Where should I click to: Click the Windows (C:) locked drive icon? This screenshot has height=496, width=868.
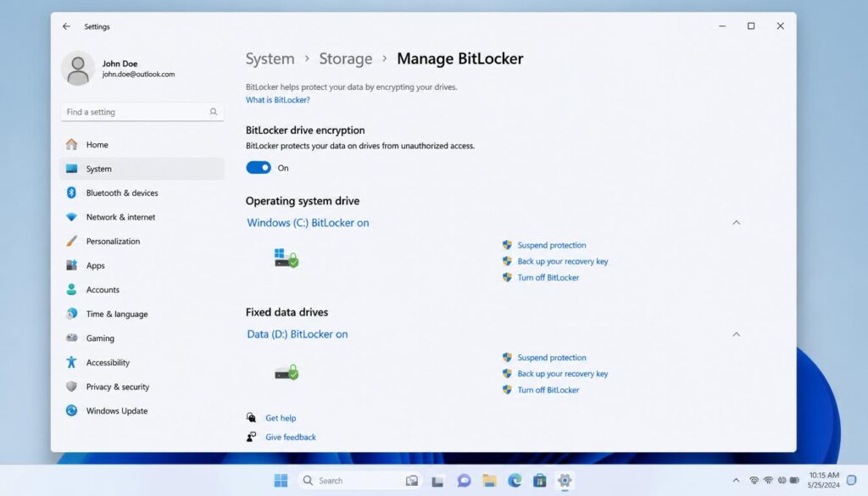click(x=287, y=258)
